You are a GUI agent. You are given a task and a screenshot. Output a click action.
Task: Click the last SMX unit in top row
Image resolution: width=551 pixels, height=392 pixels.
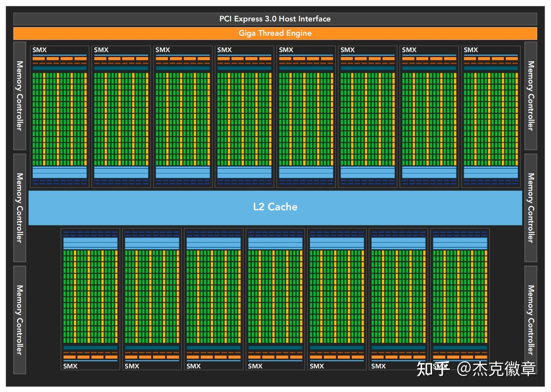click(x=491, y=117)
